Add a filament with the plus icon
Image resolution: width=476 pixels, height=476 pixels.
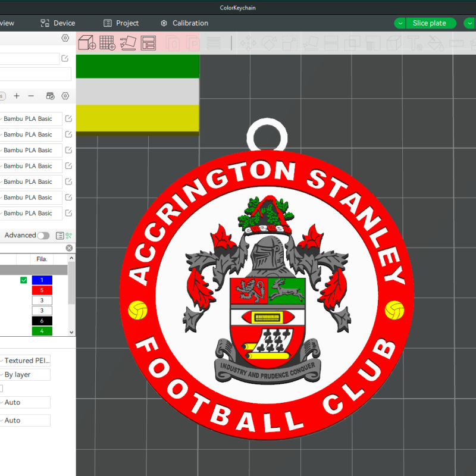[17, 96]
